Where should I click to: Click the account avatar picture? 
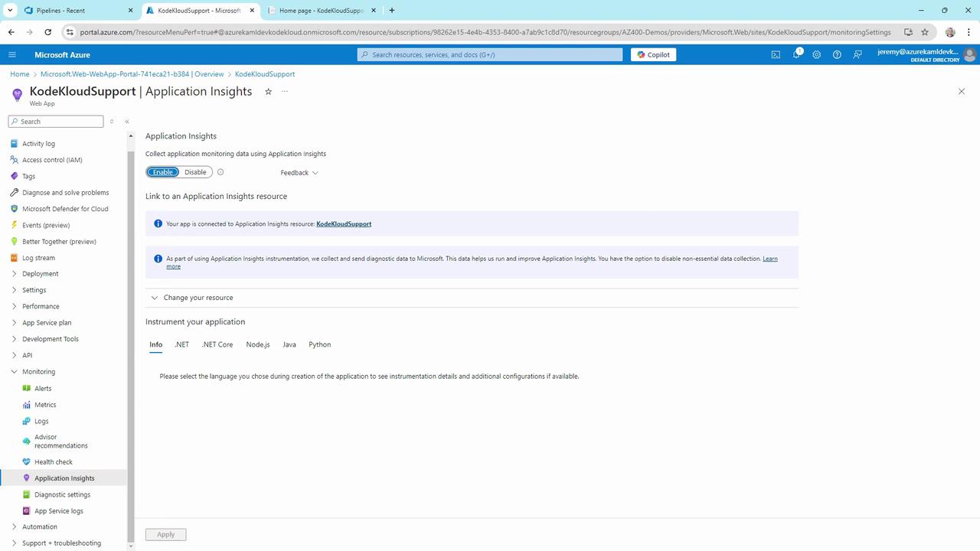970,55
